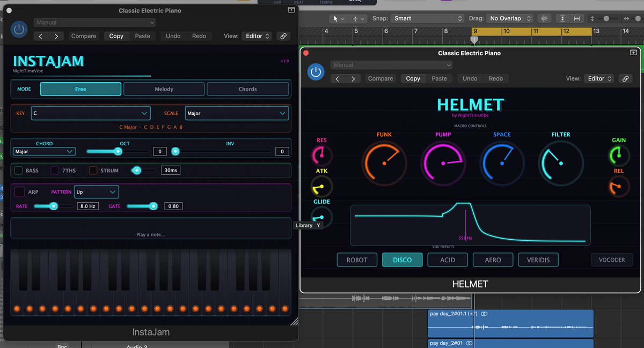The width and height of the screenshot is (644, 348).
Task: Click the title-bar expand icon in HELMET window
Action: [x=633, y=53]
